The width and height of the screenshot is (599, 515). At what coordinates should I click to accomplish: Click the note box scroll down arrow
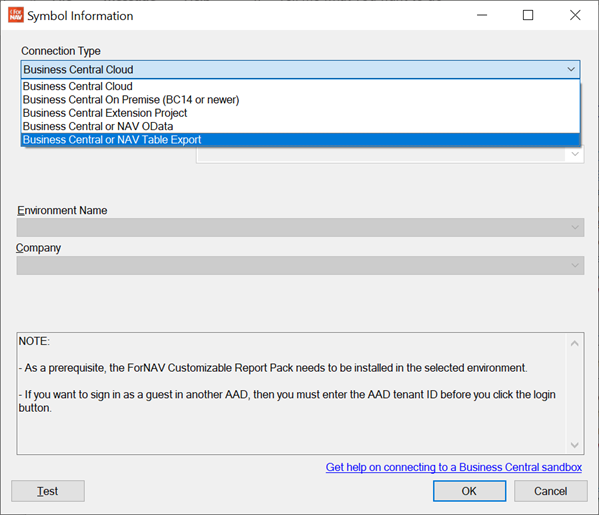coord(574,445)
